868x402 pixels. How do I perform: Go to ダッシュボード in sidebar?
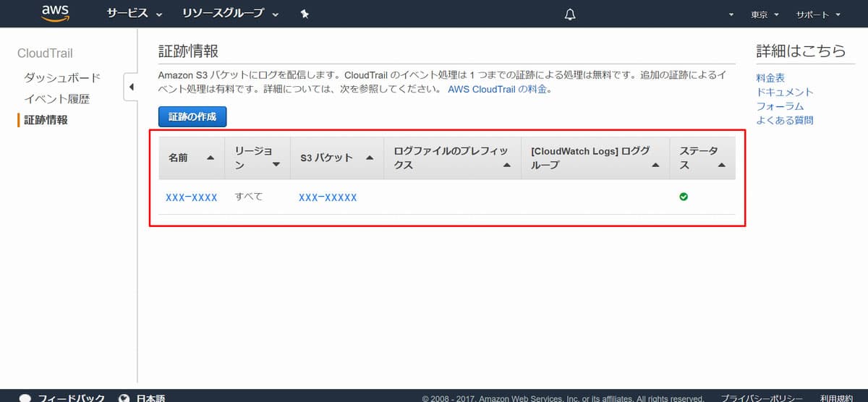pyautogui.click(x=62, y=78)
